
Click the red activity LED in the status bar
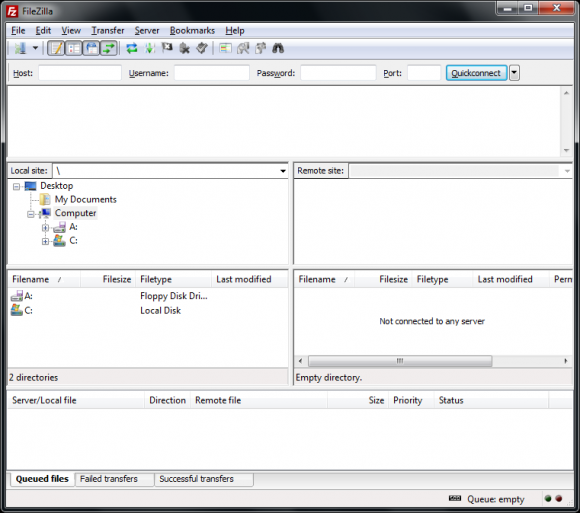(x=559, y=499)
